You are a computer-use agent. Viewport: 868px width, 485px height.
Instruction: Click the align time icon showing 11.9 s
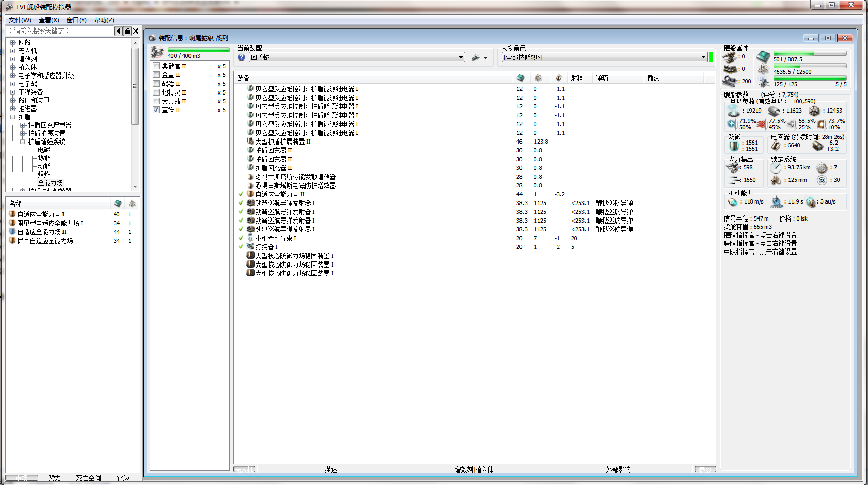(x=777, y=201)
